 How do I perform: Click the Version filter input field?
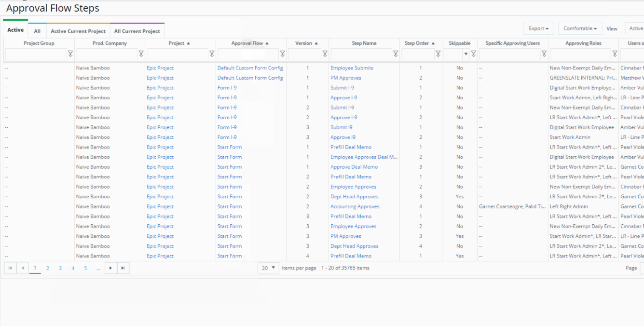[x=304, y=54]
